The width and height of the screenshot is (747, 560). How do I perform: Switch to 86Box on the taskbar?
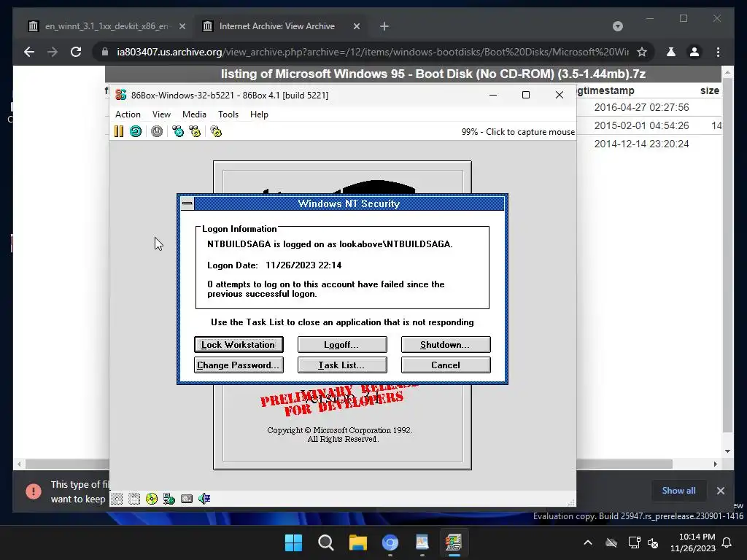[454, 542]
